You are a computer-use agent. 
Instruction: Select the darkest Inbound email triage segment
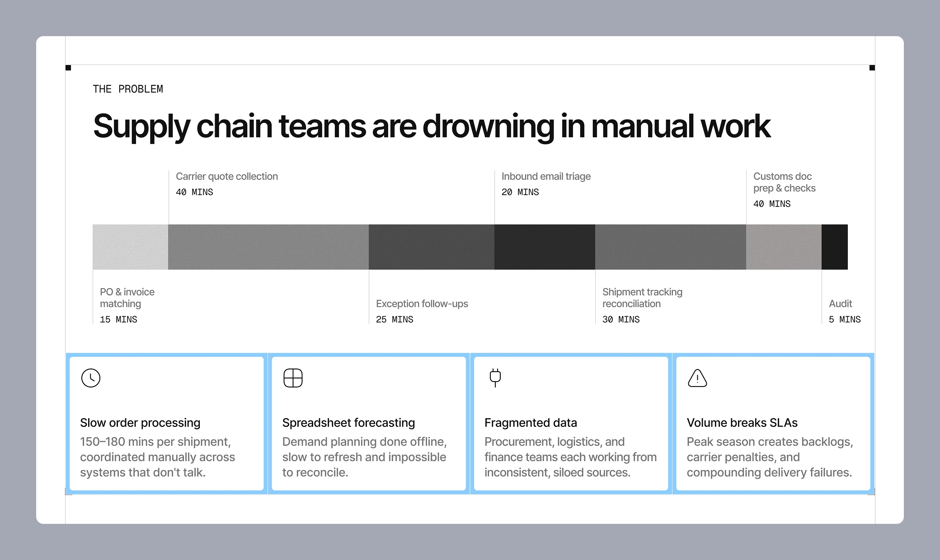(545, 247)
